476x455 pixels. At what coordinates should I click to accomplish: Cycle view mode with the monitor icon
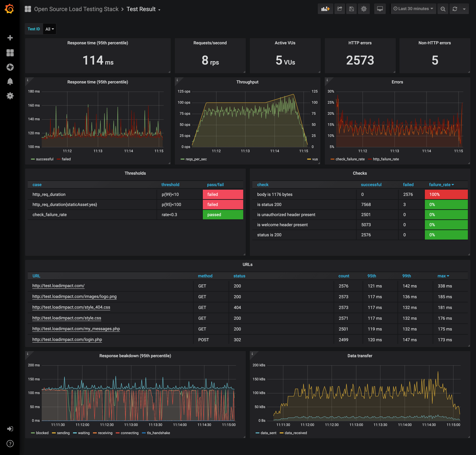[380, 9]
